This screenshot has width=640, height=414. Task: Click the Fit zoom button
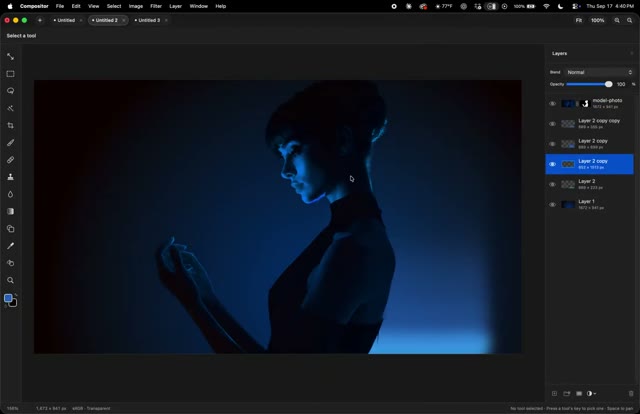click(579, 20)
